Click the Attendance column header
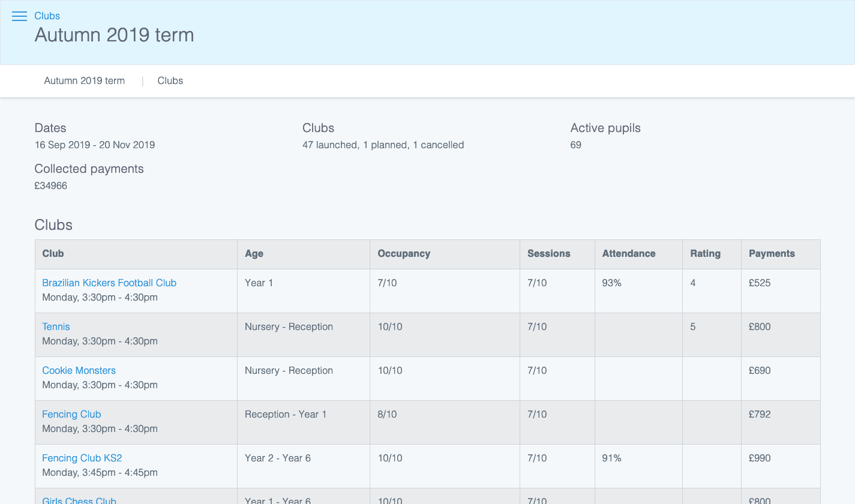This screenshot has width=855, height=504. tap(628, 254)
